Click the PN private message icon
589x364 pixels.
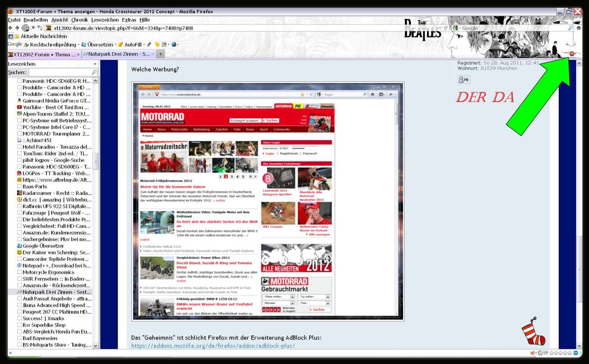coord(463,80)
